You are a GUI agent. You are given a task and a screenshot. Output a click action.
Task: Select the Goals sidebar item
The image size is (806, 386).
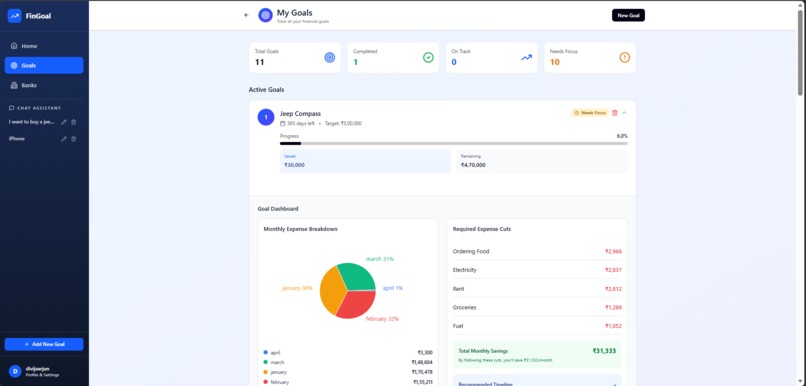pos(44,65)
